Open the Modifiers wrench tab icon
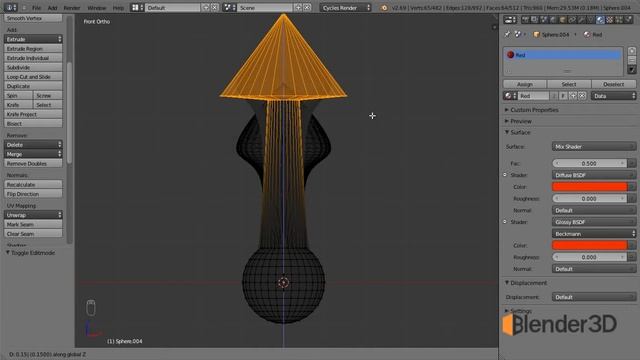Viewport: 640px width, 360px height. point(581,19)
